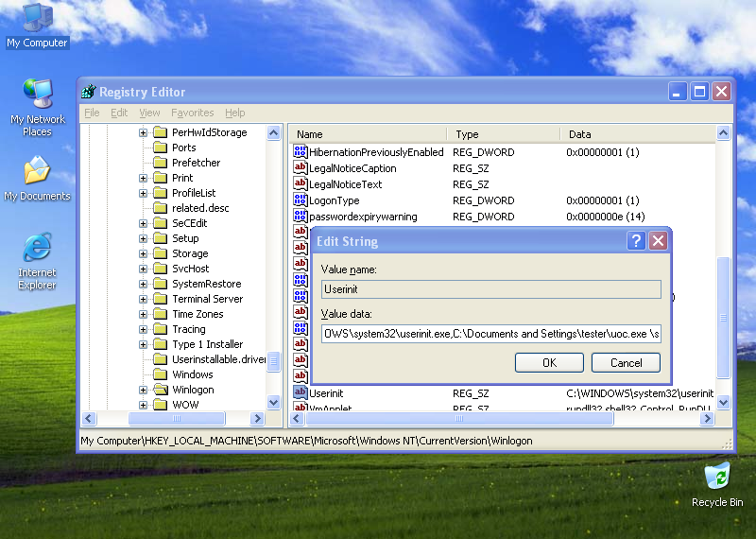This screenshot has width=756, height=539.
Task: Open the Favorites menu
Action: click(x=193, y=113)
